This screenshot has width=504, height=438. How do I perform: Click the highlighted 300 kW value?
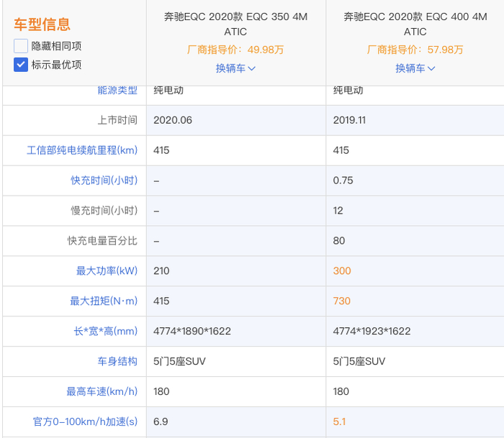[342, 271]
